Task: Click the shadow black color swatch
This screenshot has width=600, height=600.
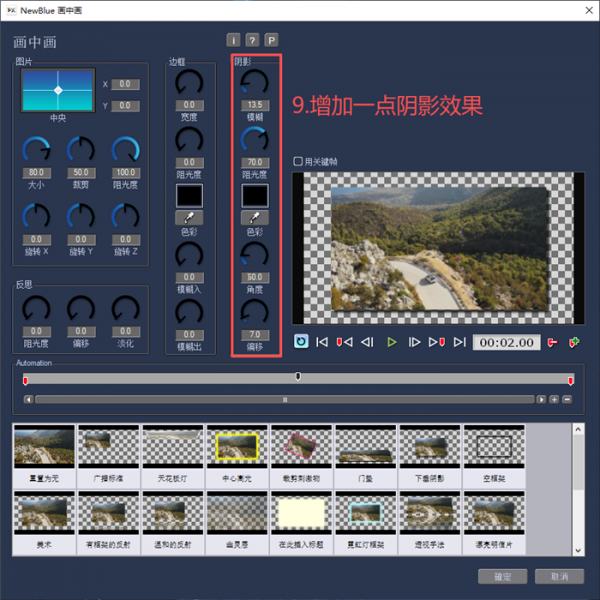Action: [x=254, y=196]
